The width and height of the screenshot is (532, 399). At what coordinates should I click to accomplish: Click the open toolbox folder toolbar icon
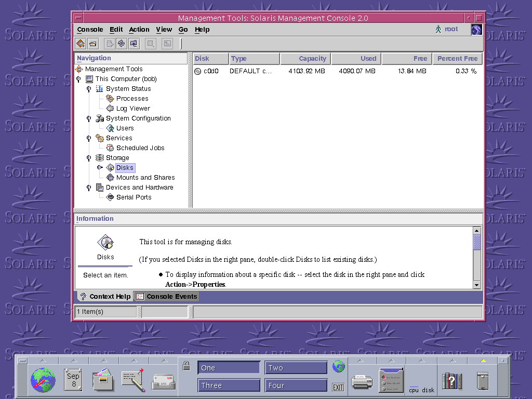coord(92,44)
